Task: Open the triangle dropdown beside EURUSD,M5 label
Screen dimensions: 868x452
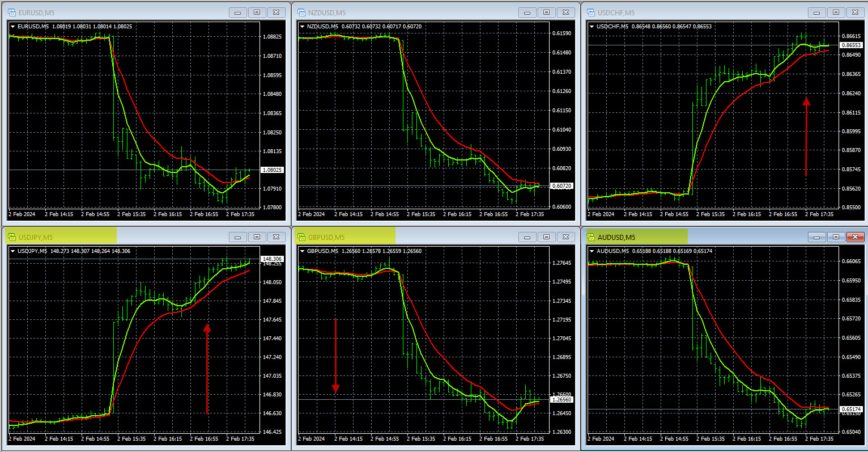Action: [13, 27]
